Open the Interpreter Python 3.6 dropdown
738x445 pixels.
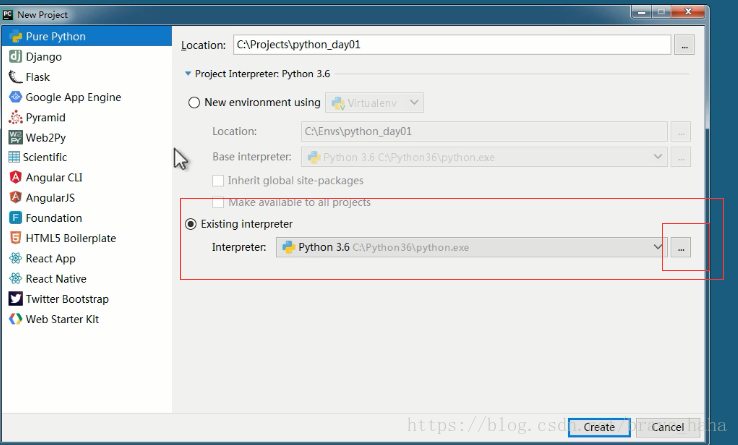[472, 247]
